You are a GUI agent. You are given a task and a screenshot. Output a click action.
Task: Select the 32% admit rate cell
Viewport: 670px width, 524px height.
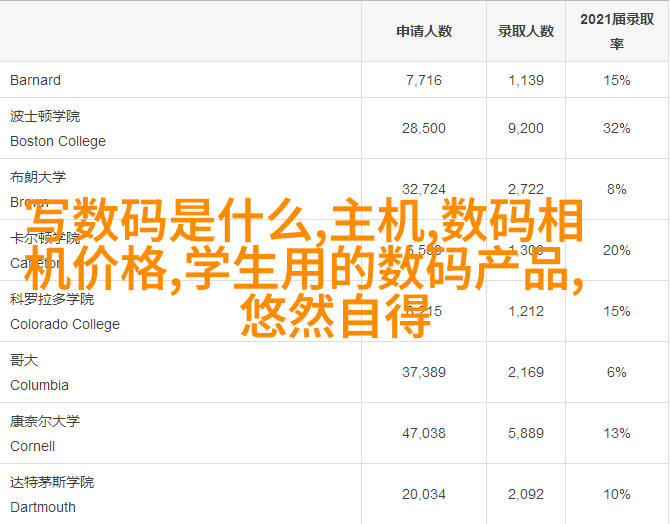click(617, 128)
